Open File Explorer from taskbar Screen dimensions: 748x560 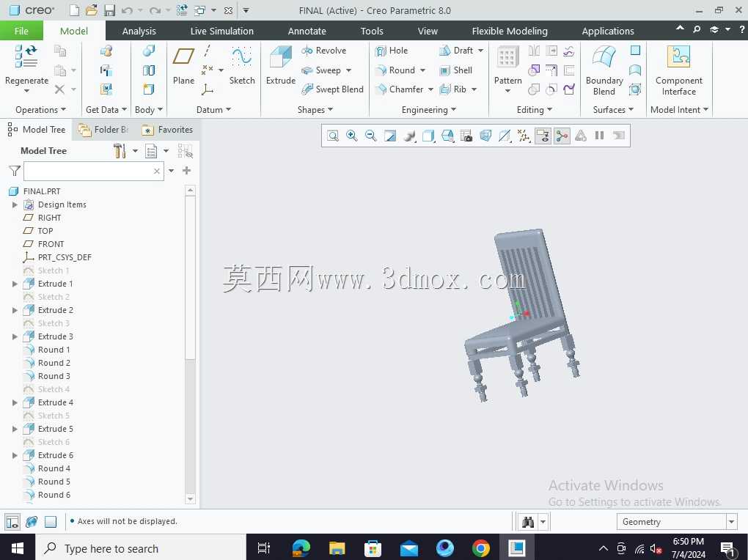[337, 548]
